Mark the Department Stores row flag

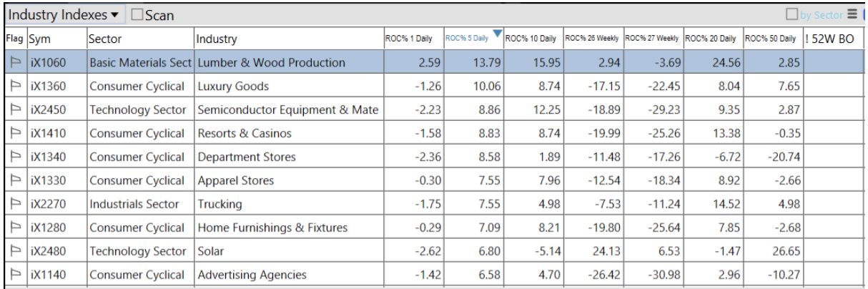tap(15, 157)
